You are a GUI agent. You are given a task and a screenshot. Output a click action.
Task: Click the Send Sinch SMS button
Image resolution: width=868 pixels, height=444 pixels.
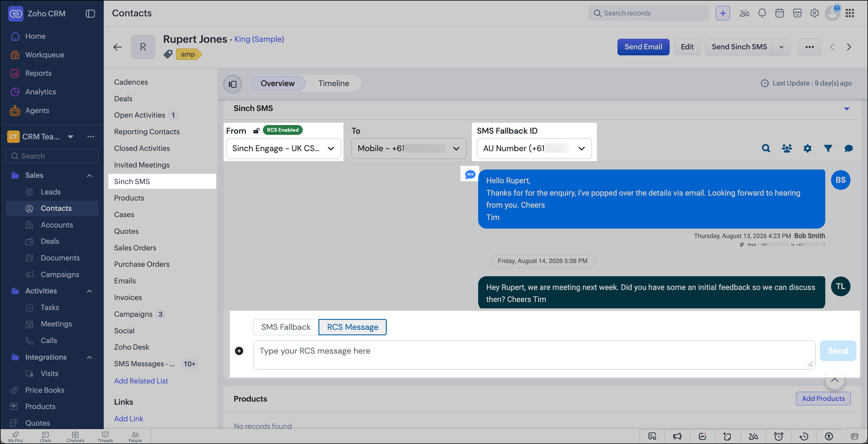(739, 47)
